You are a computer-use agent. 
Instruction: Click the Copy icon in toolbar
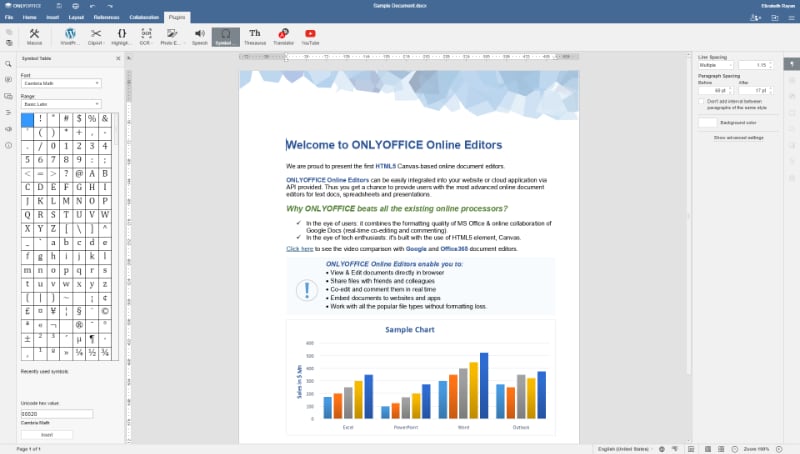coord(9,32)
